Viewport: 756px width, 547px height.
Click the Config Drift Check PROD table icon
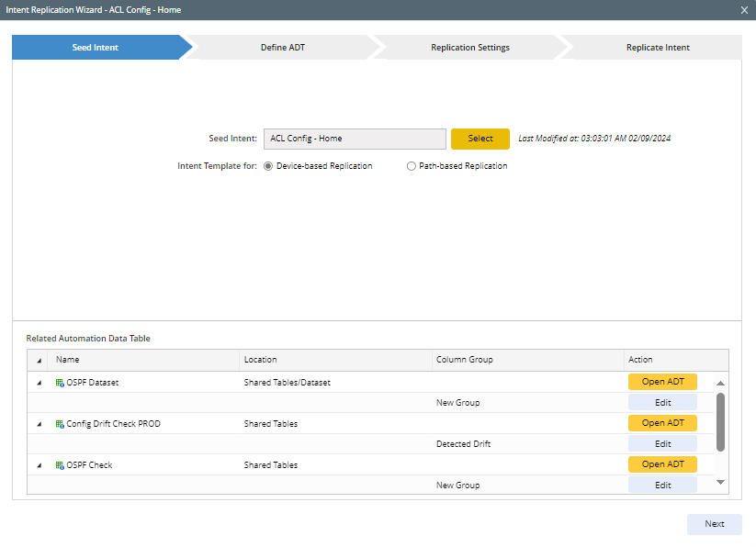point(61,424)
